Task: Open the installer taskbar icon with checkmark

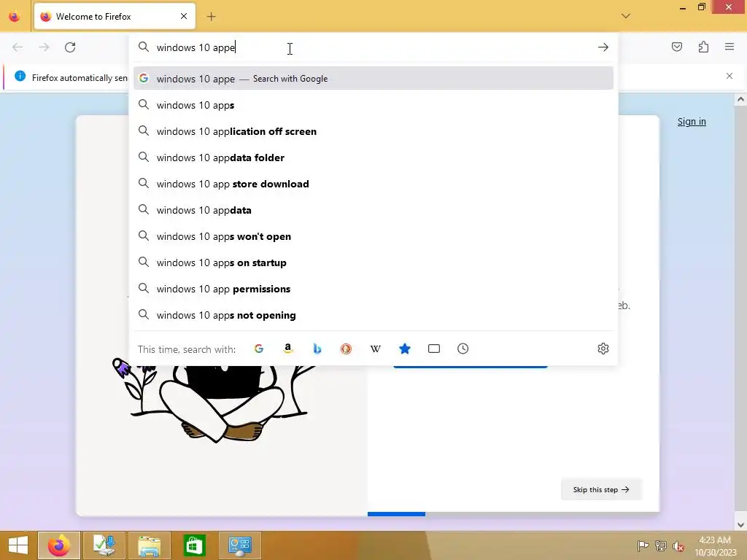Action: 104,545
